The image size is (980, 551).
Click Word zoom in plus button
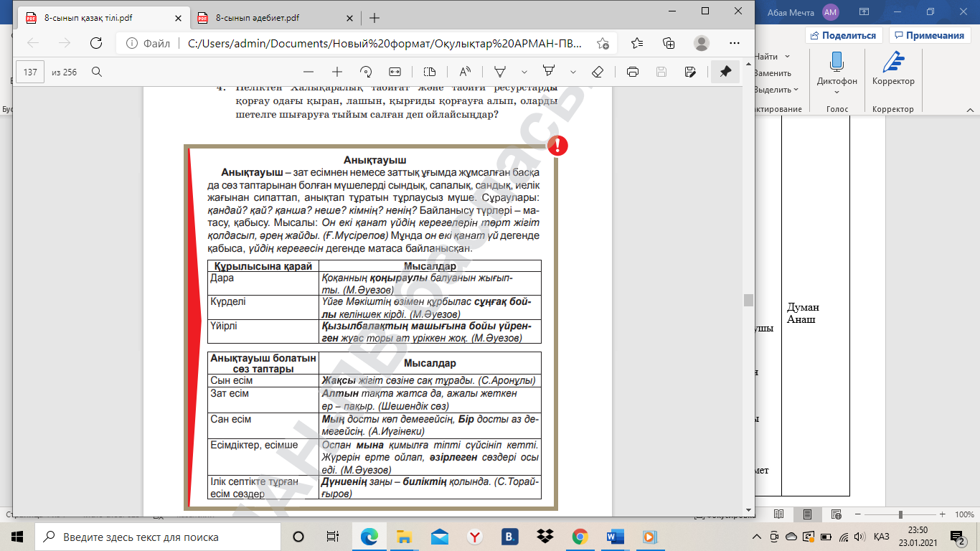(x=944, y=514)
